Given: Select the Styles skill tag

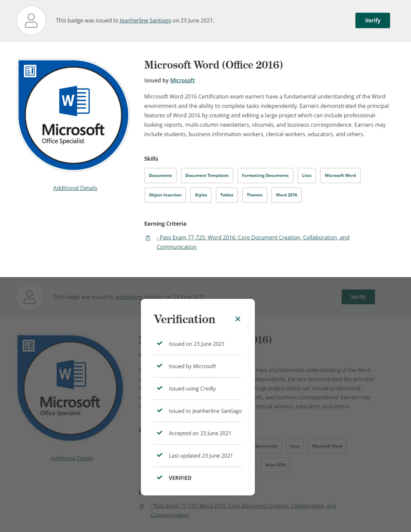Looking at the screenshot, I should point(201,195).
